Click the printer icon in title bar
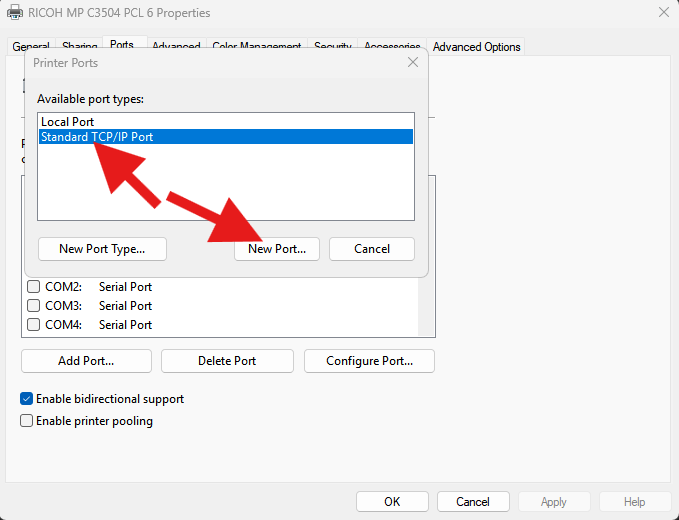This screenshot has width=679, height=520. coord(15,12)
